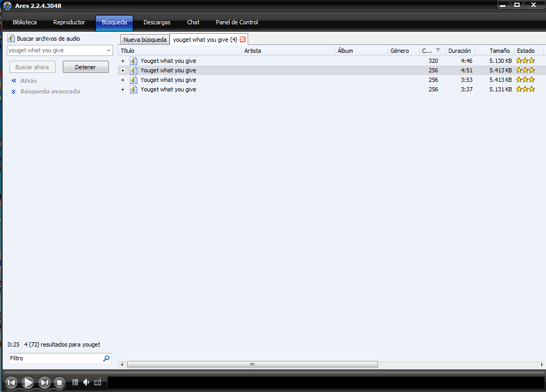Click the stop playback button

(59, 382)
